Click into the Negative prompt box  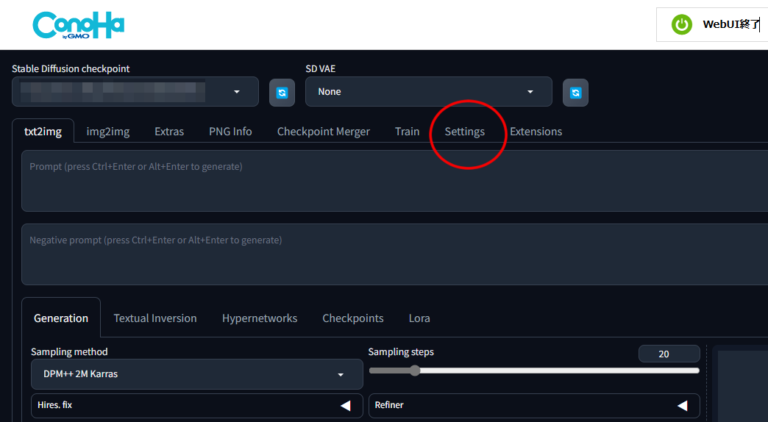(x=390, y=255)
